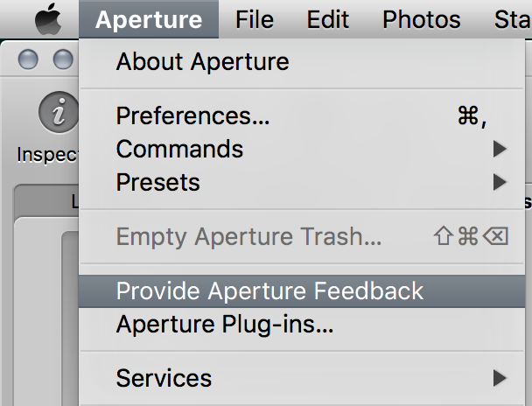The width and height of the screenshot is (532, 406).
Task: Open Aperture Plug-ins… item
Action: (225, 325)
